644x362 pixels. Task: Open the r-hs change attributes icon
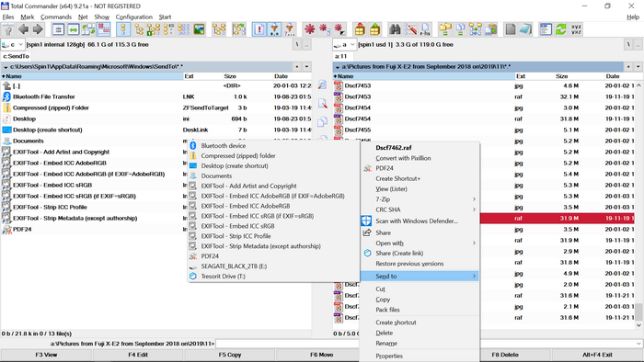425,29
